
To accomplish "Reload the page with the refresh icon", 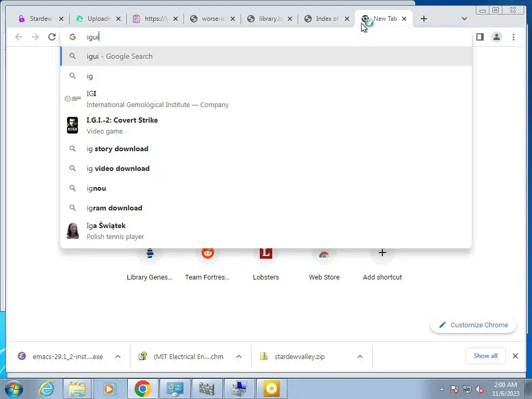I will click(x=52, y=37).
